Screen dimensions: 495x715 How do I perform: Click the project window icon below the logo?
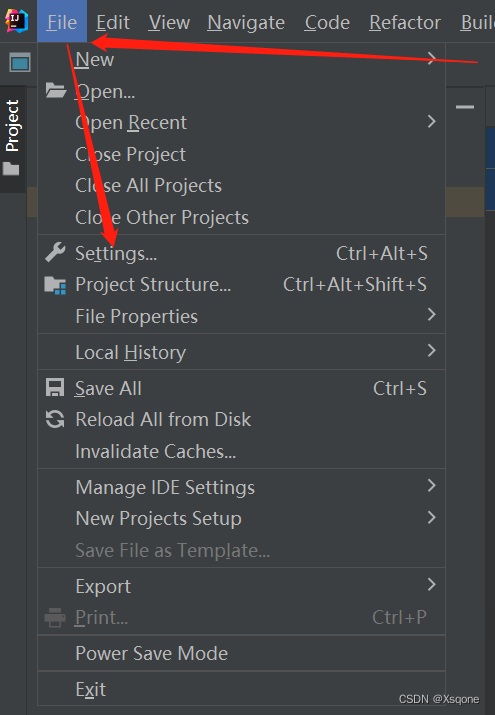pos(20,62)
